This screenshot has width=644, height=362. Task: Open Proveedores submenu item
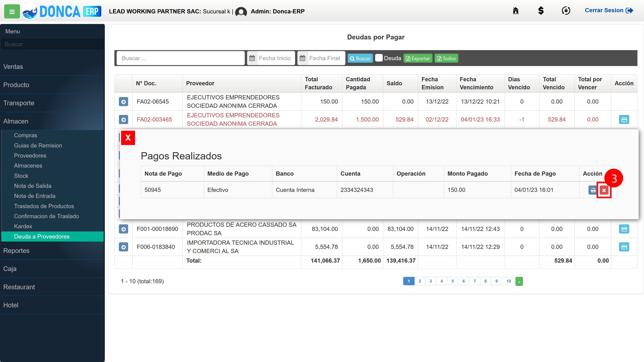pos(30,155)
